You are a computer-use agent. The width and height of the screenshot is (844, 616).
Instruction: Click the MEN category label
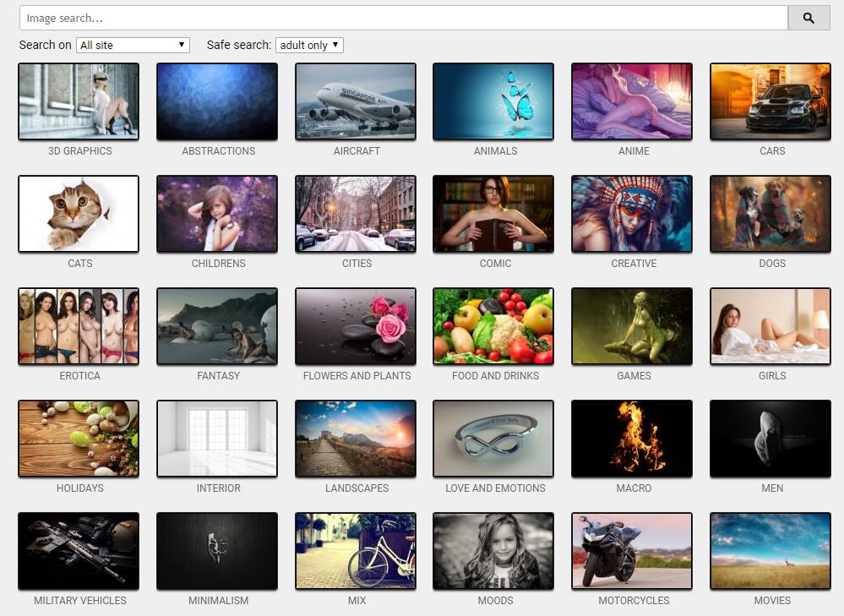tap(772, 488)
